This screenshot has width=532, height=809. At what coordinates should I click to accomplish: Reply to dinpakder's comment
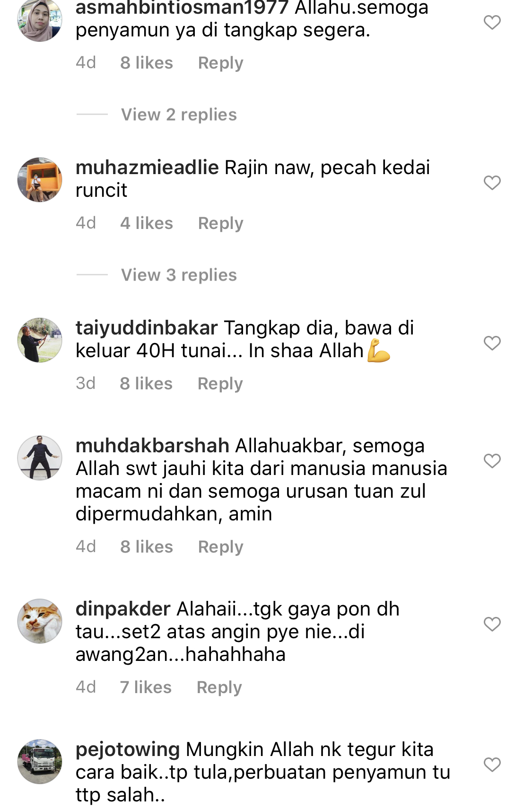click(x=219, y=687)
